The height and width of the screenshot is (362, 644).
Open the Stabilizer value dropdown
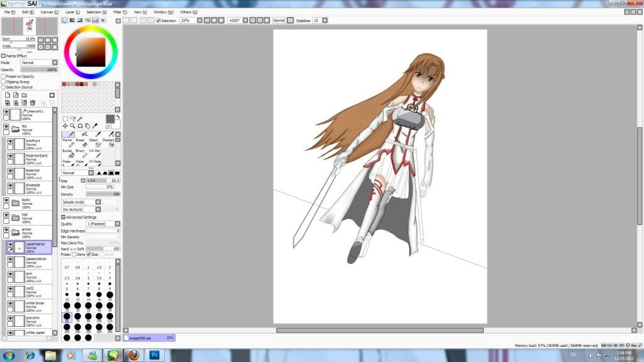click(x=325, y=20)
